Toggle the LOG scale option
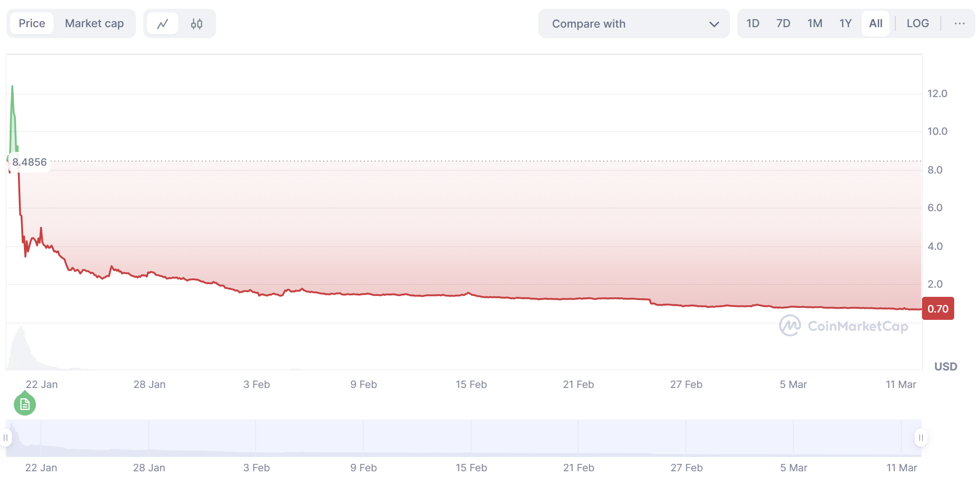Image resolution: width=980 pixels, height=480 pixels. point(917,23)
